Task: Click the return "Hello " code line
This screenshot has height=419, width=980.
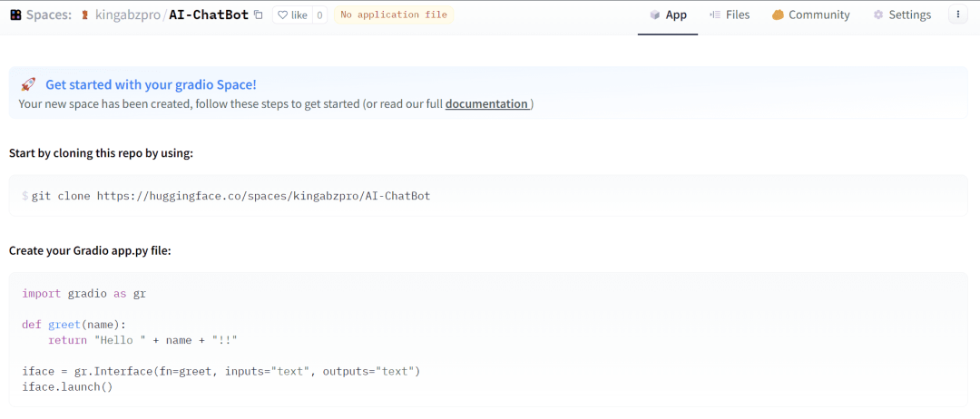Action: 143,340
